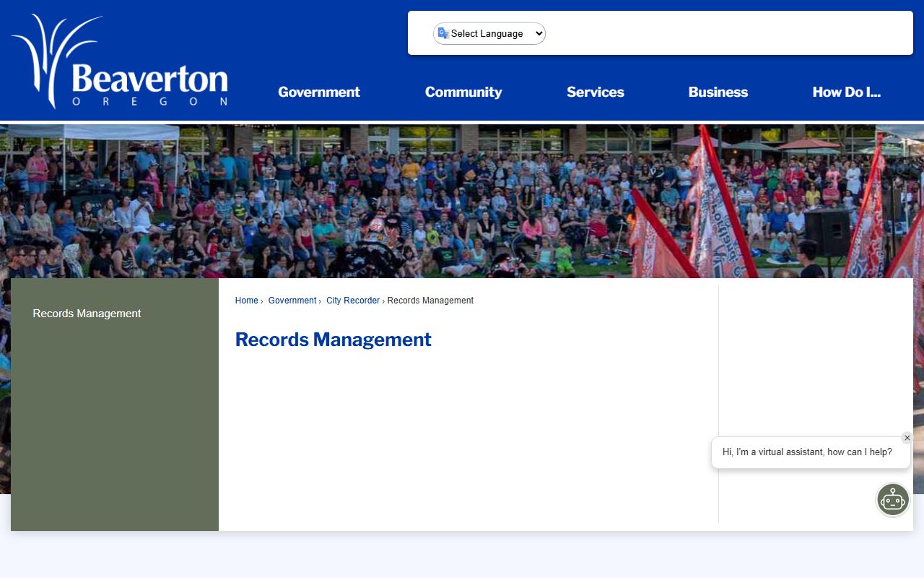Open the Select Language dropdown
The width and height of the screenshot is (924, 578).
(x=489, y=33)
